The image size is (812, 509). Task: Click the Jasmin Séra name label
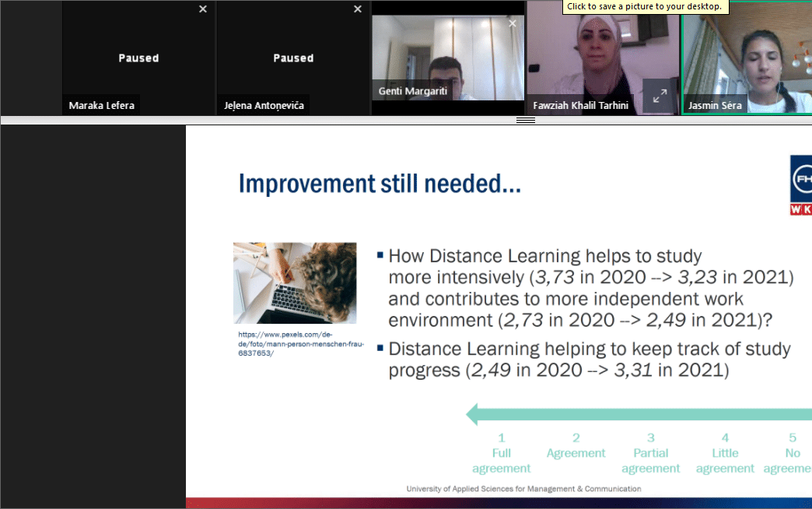tap(715, 105)
